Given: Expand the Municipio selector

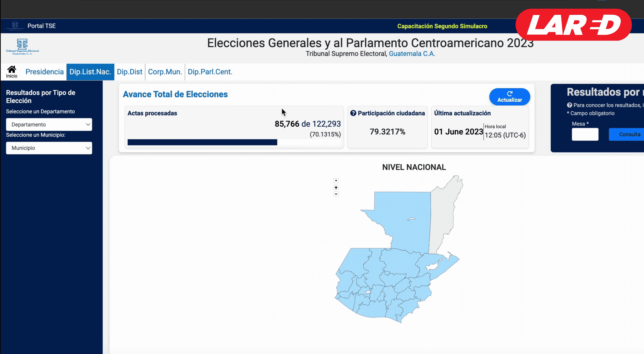Looking at the screenshot, I should click(x=49, y=148).
